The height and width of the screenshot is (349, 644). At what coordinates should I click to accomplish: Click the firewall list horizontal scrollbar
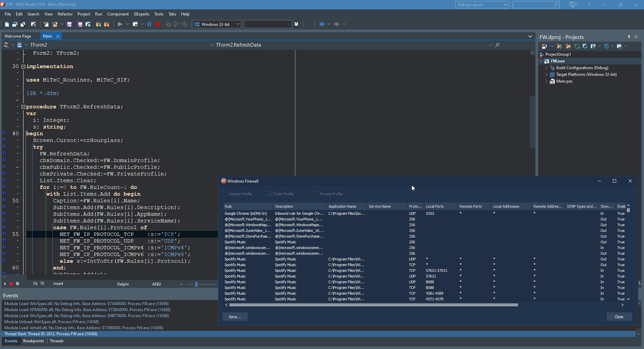pos(374,305)
